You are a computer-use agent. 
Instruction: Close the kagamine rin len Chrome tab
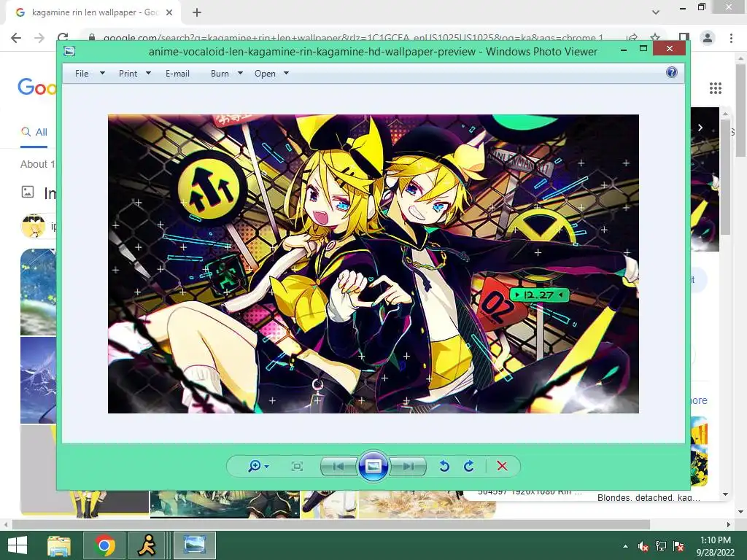click(x=169, y=12)
